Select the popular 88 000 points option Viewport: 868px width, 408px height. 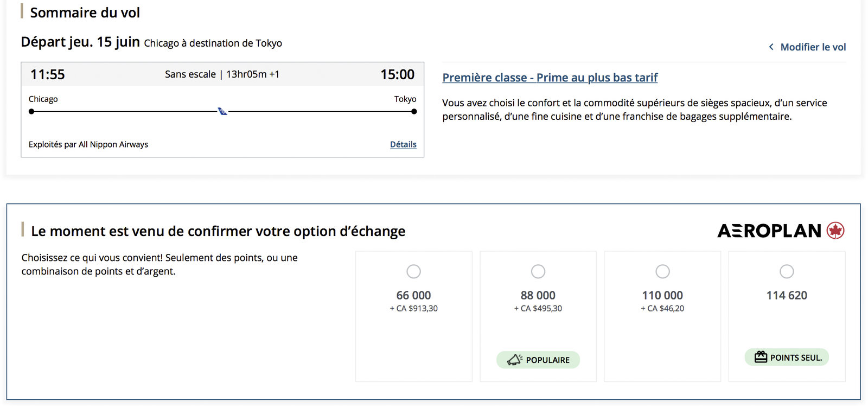pos(538,271)
